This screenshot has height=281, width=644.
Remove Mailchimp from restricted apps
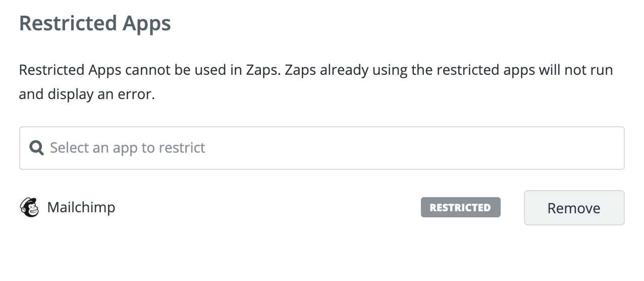pos(574,208)
